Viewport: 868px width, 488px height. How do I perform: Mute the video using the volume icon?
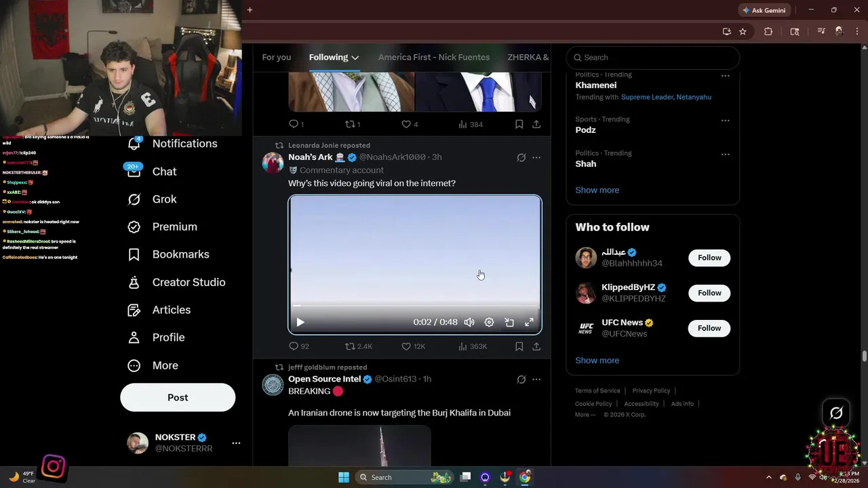(469, 323)
